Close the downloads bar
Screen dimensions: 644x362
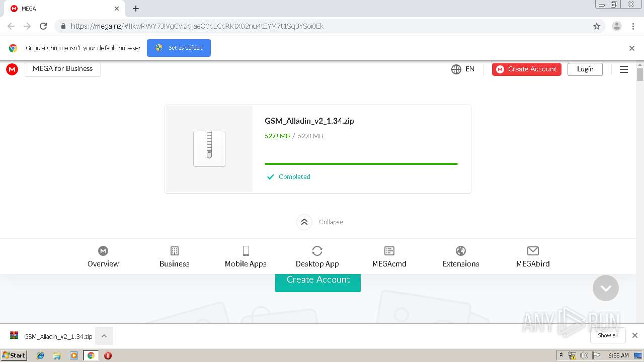pos(635,335)
